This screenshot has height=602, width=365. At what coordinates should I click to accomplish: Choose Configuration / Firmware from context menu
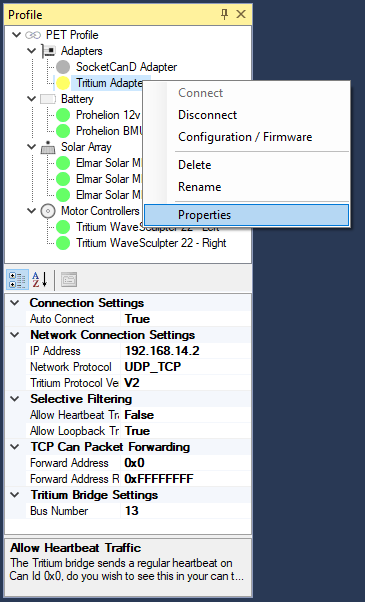click(x=246, y=137)
